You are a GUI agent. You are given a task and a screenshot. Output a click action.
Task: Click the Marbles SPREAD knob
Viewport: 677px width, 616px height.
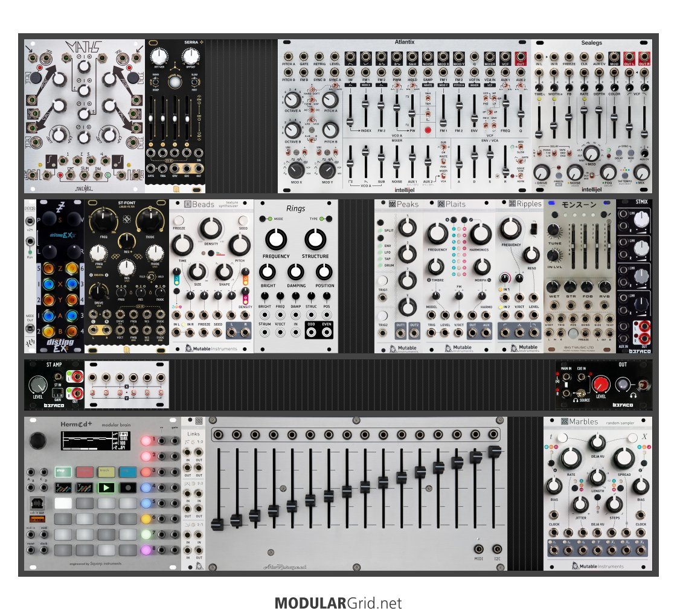(623, 459)
